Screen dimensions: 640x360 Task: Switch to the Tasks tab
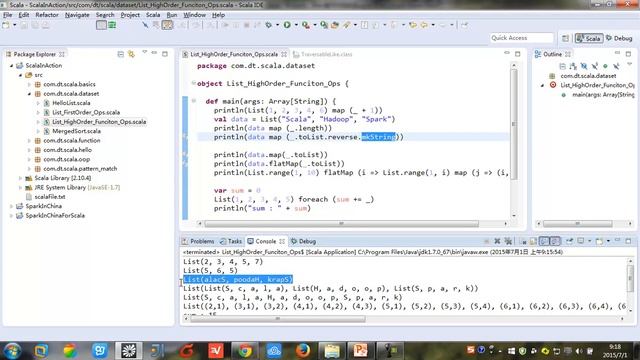pyautogui.click(x=231, y=241)
